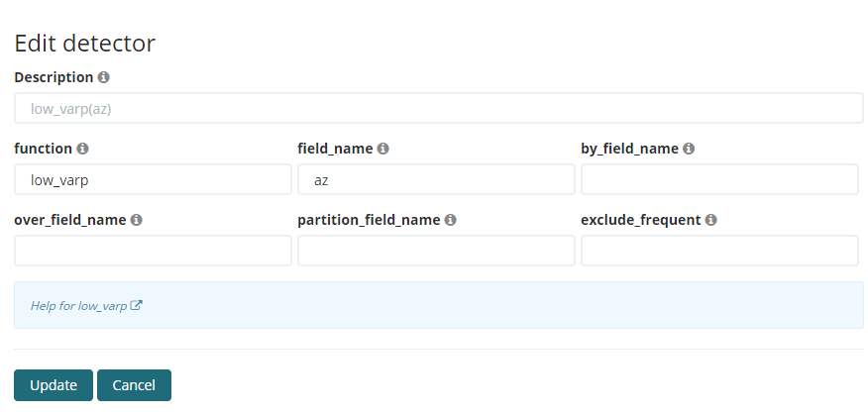This screenshot has height=414, width=868.
Task: Click the exclude_frequent info icon
Action: (x=711, y=220)
